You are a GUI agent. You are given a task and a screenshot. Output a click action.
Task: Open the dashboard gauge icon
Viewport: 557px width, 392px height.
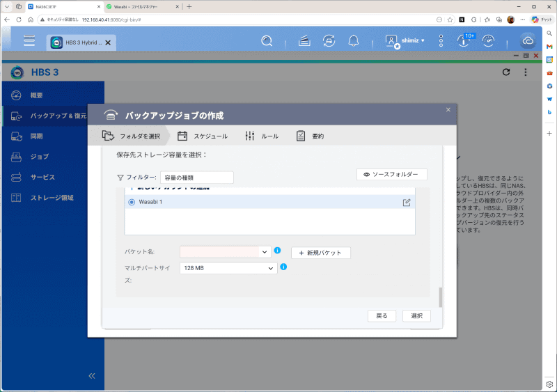(x=489, y=41)
